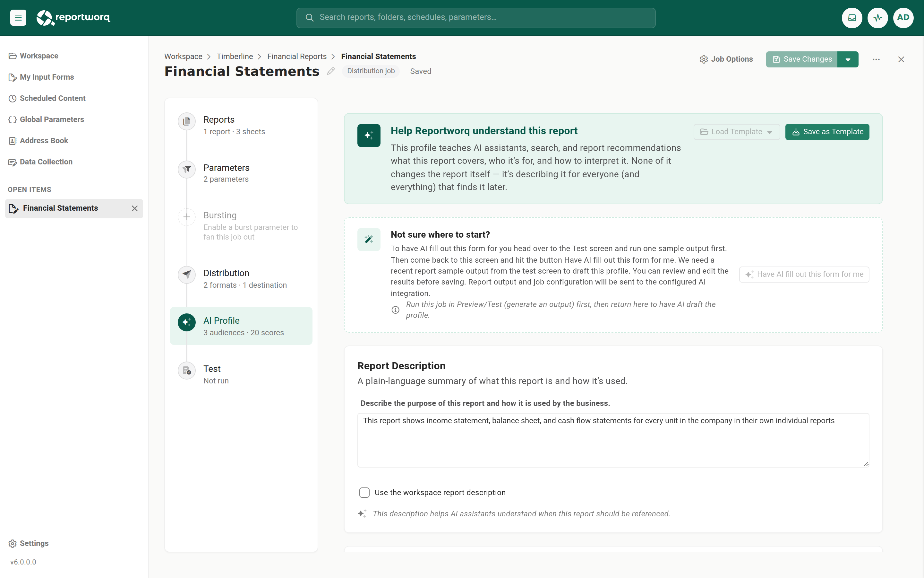924x578 pixels.
Task: Click the info icon beside Preview/Test note
Action: pos(395,310)
